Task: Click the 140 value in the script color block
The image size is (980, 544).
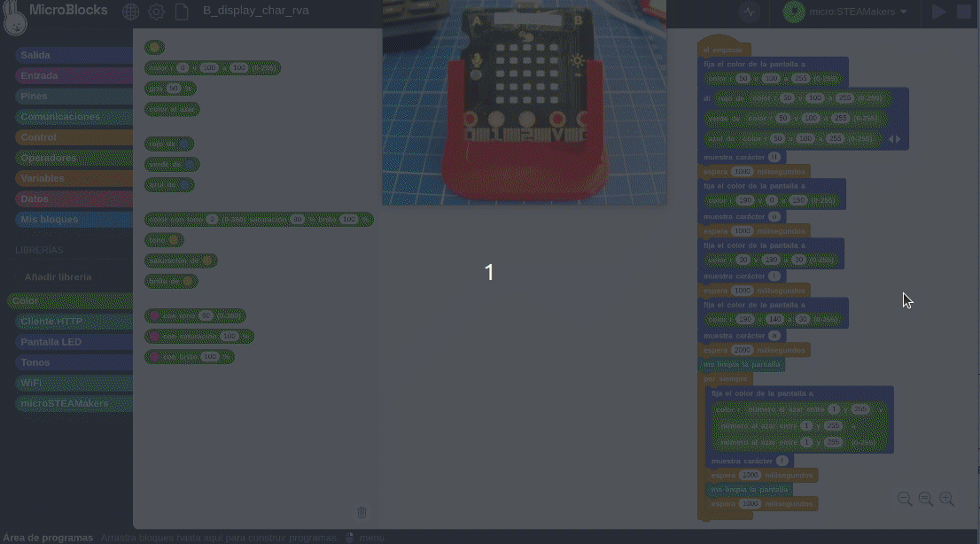Action: [775, 320]
